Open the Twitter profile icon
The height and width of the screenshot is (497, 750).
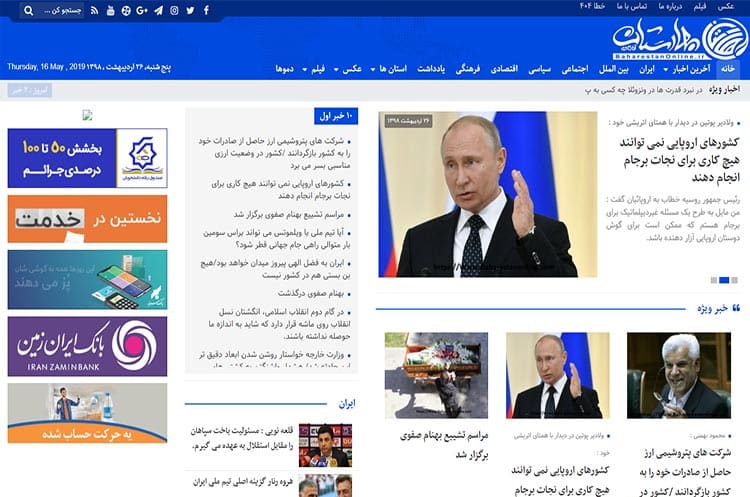(x=190, y=11)
